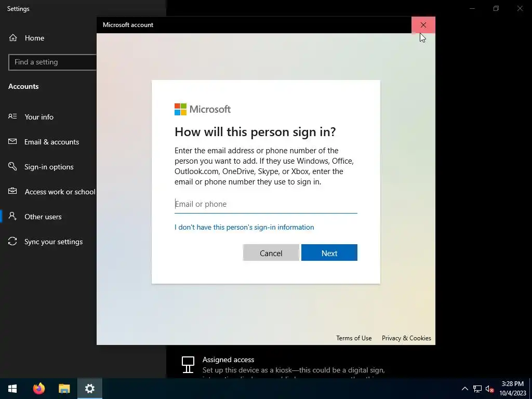The image size is (532, 399).
Task: Open the Sync your settings arrows icon
Action: 12,241
